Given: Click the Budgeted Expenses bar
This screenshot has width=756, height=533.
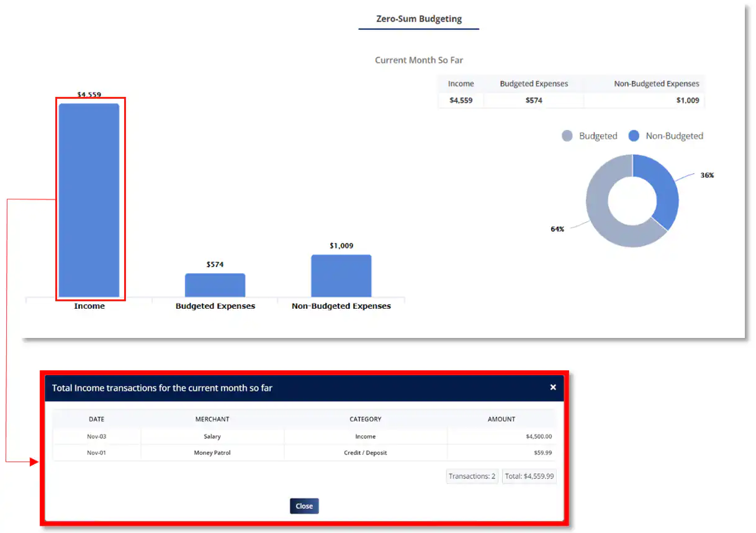Looking at the screenshot, I should point(215,285).
